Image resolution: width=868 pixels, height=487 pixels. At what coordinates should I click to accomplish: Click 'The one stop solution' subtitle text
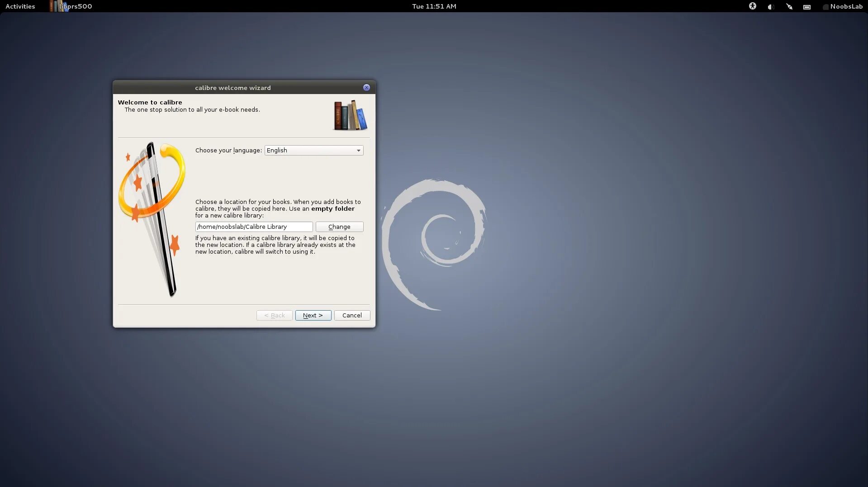192,109
